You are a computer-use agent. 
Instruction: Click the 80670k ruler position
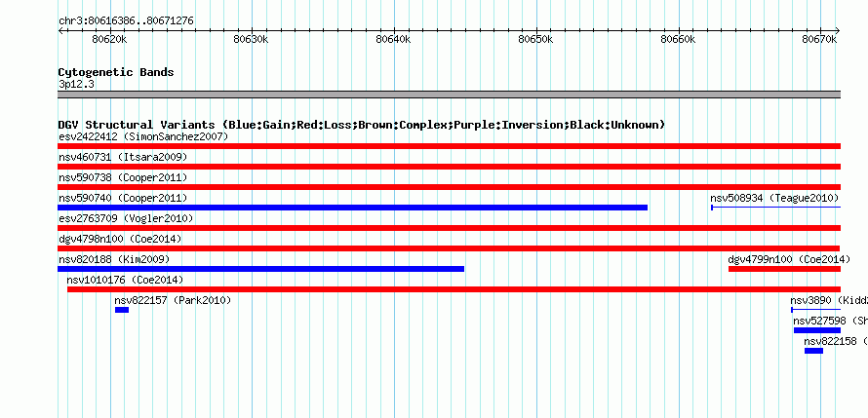pos(820,39)
